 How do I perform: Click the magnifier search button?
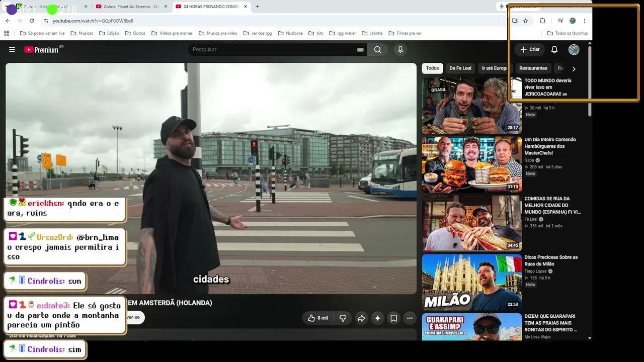(x=377, y=50)
